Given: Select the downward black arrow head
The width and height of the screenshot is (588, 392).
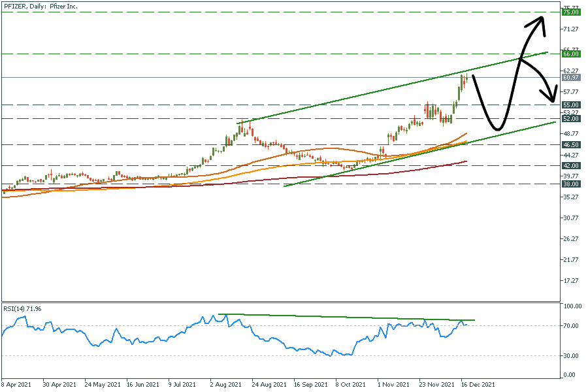Looking at the screenshot, I should [553, 98].
